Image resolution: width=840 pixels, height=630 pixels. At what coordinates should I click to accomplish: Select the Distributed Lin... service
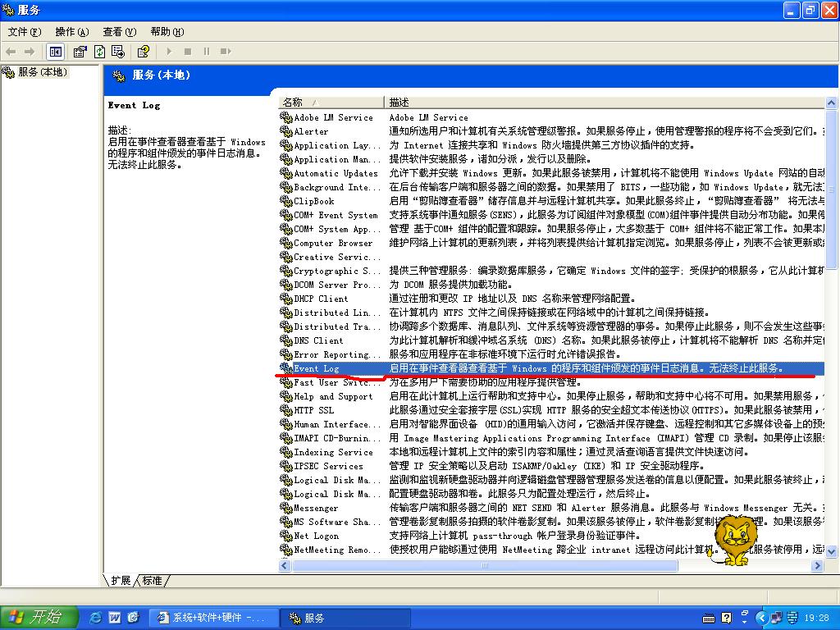(551, 313)
